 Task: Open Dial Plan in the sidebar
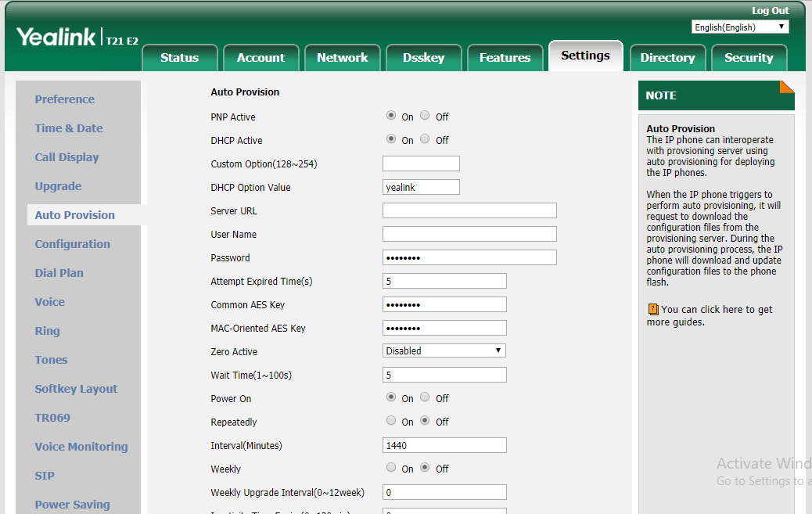59,273
